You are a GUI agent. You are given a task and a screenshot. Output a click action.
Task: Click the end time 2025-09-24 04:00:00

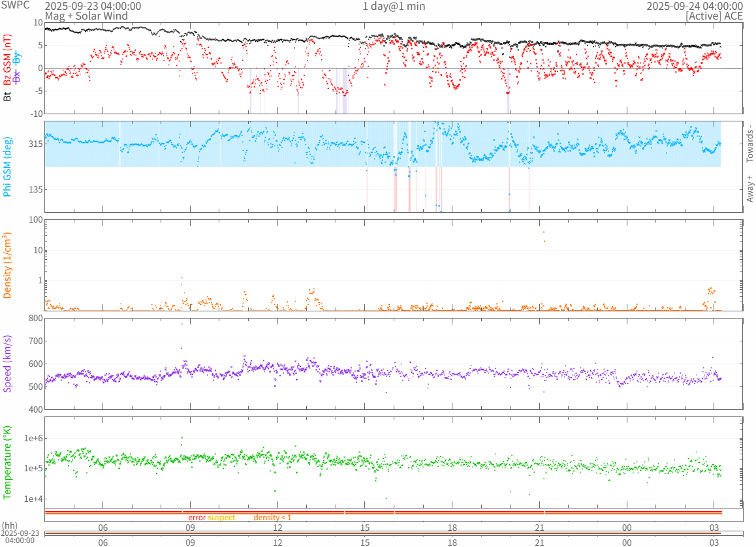click(x=694, y=6)
